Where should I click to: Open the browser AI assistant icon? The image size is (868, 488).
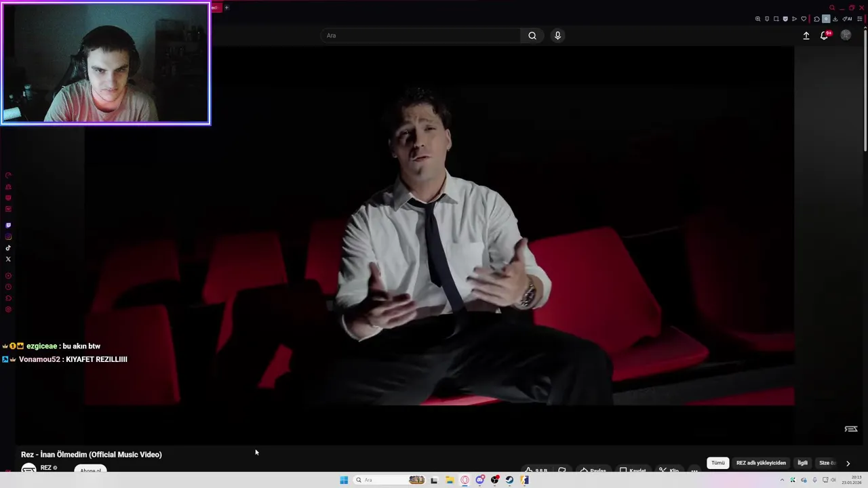pos(847,19)
